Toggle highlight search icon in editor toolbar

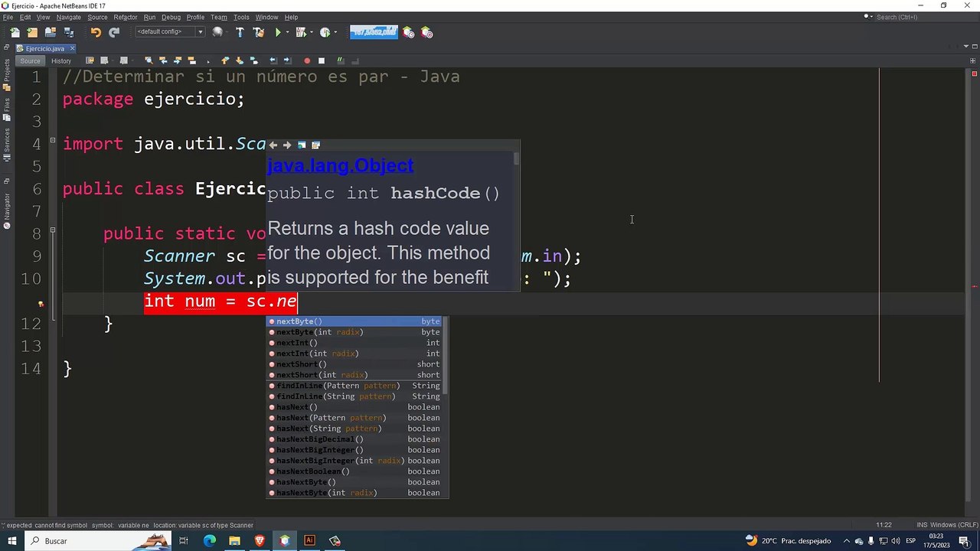pyautogui.click(x=191, y=60)
